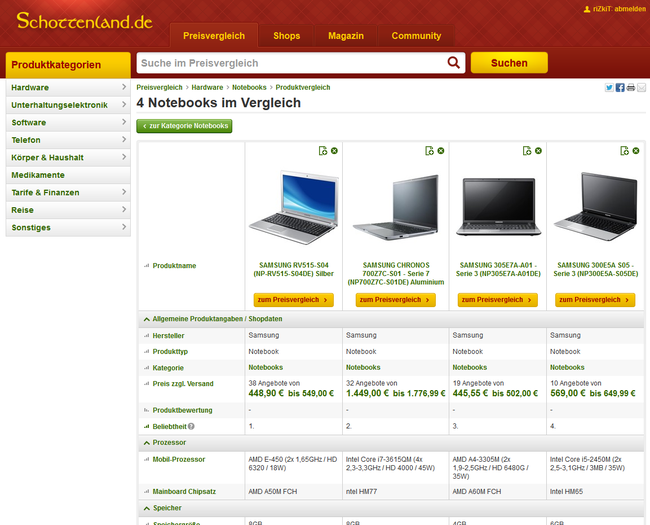The width and height of the screenshot is (650, 525).
Task: Switch to Community tab
Action: (x=416, y=36)
